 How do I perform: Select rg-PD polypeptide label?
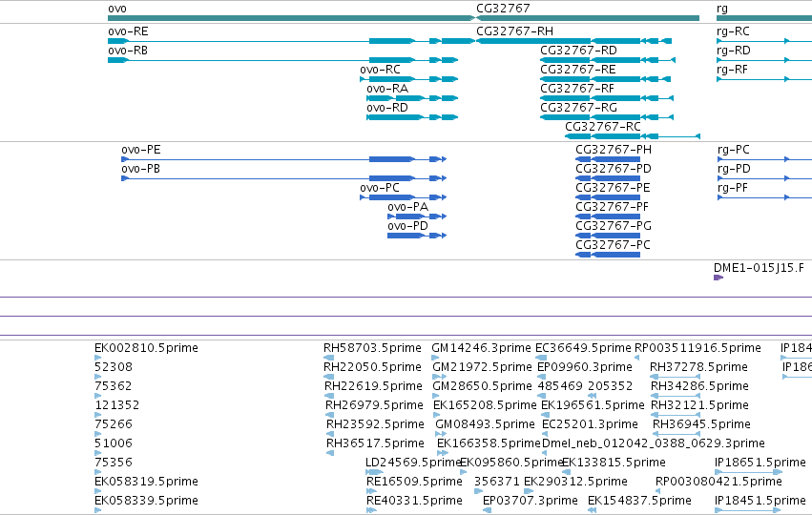click(x=734, y=169)
